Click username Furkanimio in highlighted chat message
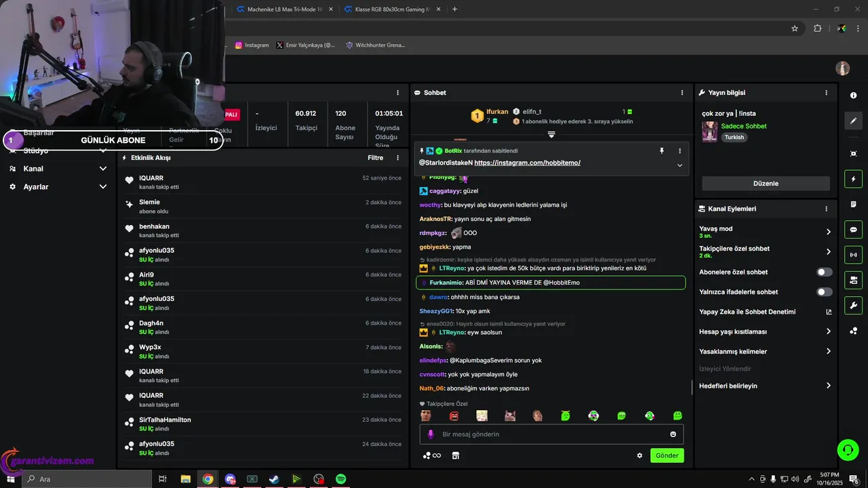 (x=446, y=283)
